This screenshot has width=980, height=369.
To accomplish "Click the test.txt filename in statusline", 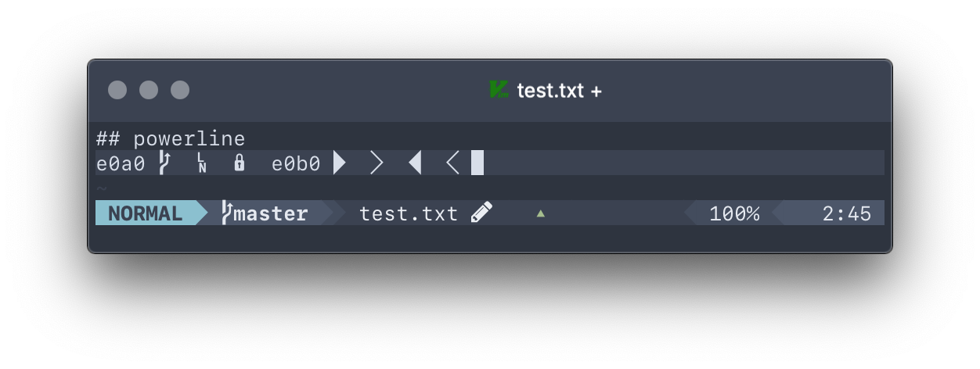I will pos(409,213).
